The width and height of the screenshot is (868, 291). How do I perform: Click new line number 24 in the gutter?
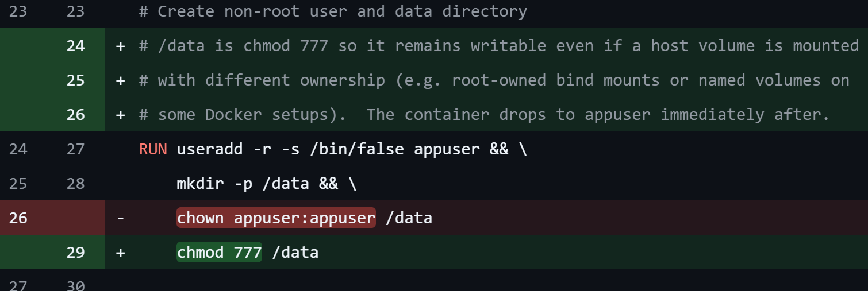click(75, 46)
